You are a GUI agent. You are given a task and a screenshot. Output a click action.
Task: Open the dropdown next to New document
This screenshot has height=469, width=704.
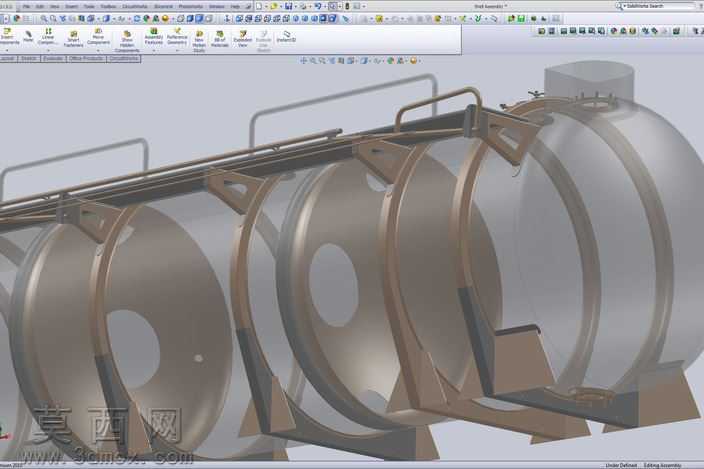tap(266, 6)
